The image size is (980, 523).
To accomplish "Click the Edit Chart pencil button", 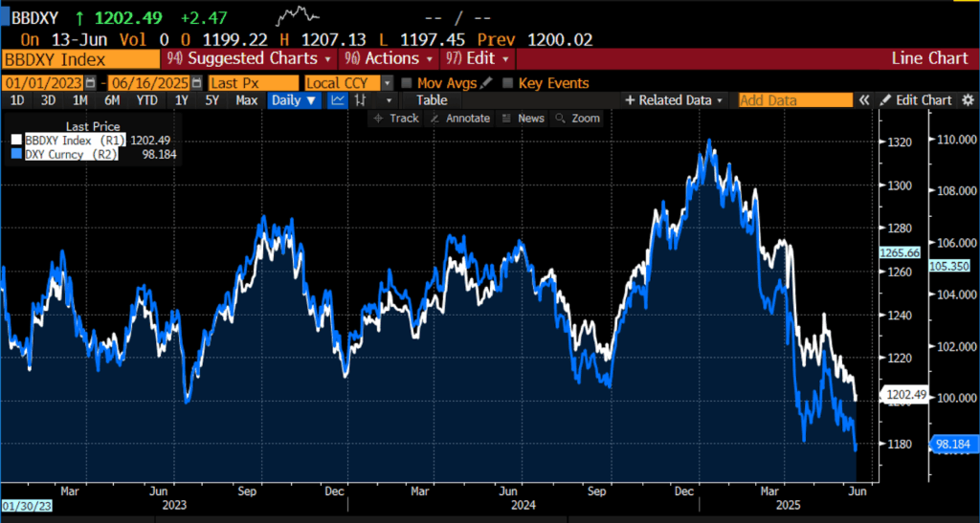I will pyautogui.click(x=916, y=100).
